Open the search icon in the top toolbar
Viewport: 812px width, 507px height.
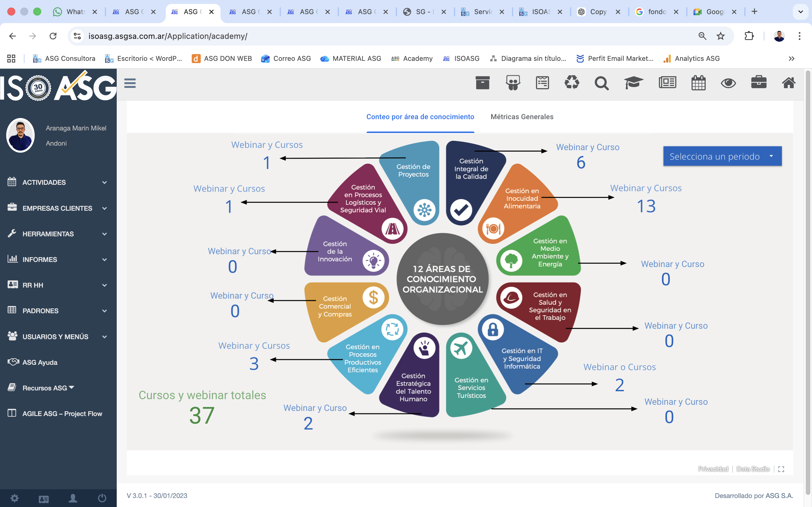(602, 83)
